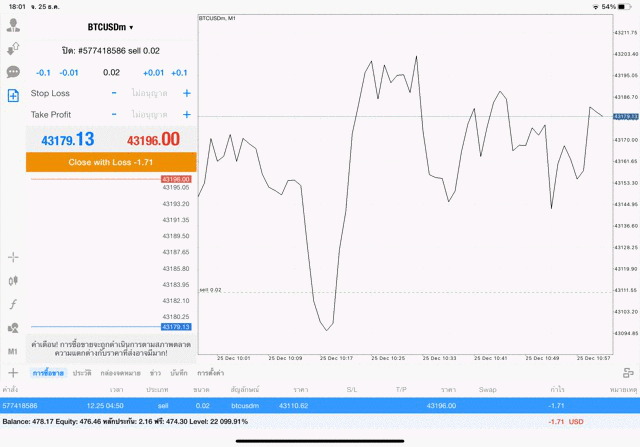The height and width of the screenshot is (447, 640).
Task: Decrease volume by -0.1
Action: click(x=43, y=72)
